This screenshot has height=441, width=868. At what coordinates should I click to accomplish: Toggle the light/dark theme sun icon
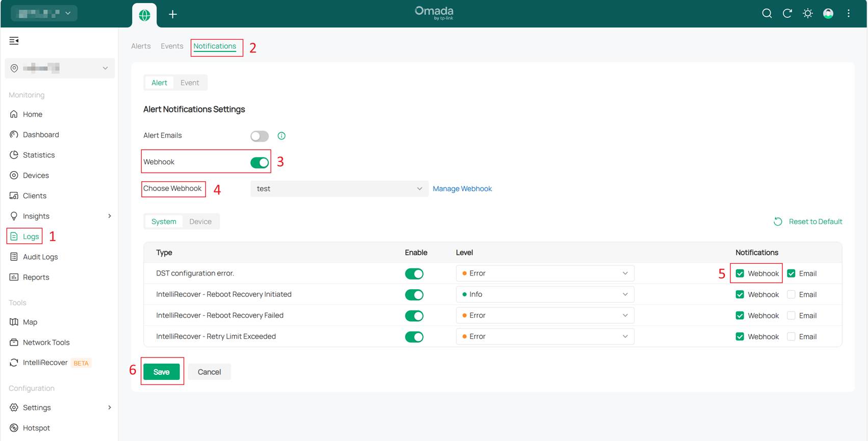[x=807, y=13]
